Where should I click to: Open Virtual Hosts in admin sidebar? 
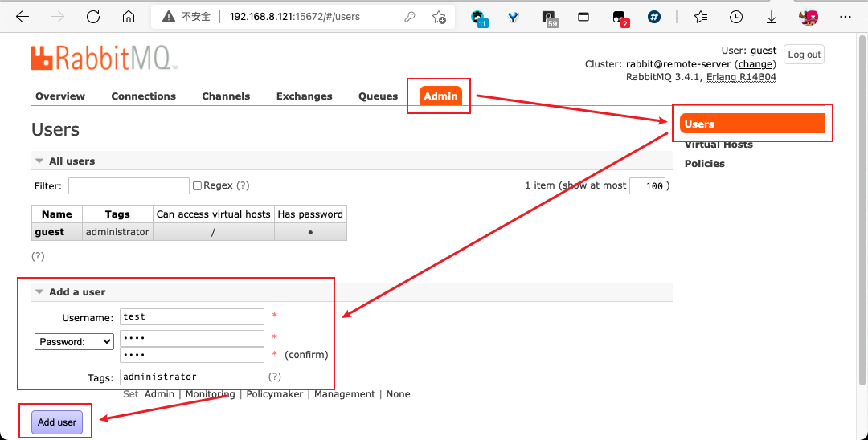719,145
